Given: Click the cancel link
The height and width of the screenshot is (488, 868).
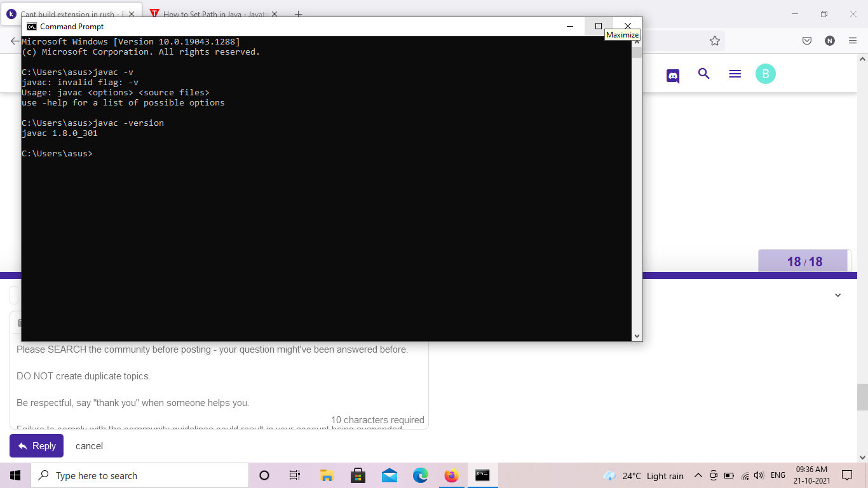Looking at the screenshot, I should point(89,446).
